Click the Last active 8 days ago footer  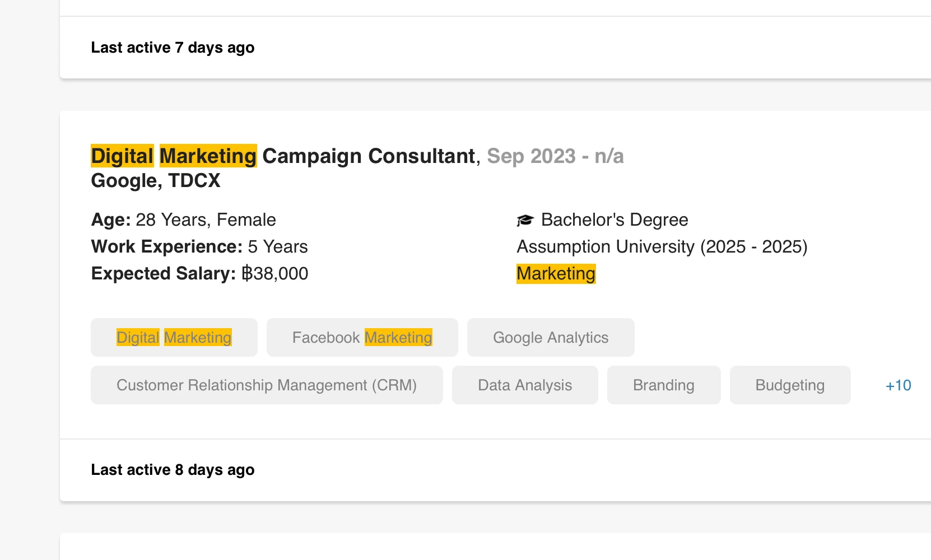173,470
